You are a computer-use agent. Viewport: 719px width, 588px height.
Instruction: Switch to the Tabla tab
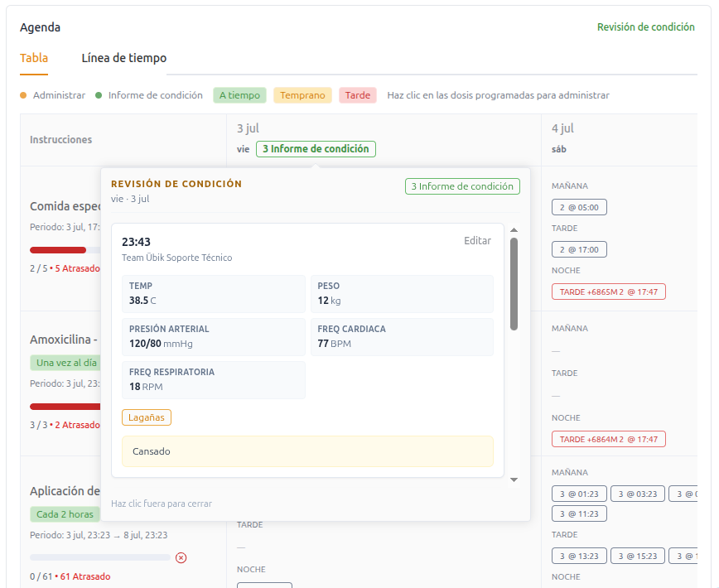(34, 58)
